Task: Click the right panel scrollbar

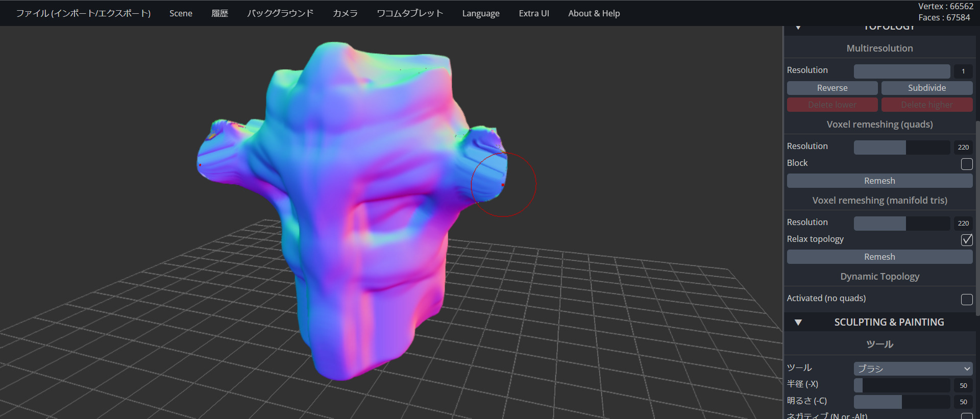Action: (x=977, y=218)
